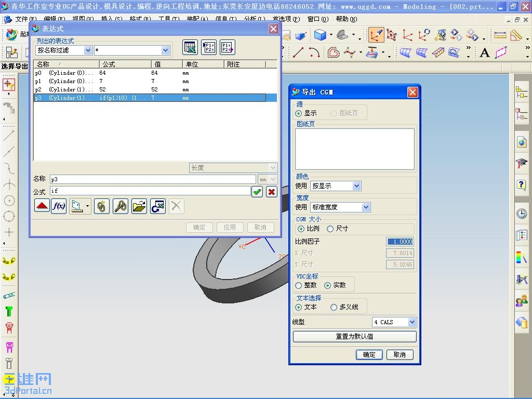Select the 多义线 polyline radio button

click(334, 307)
